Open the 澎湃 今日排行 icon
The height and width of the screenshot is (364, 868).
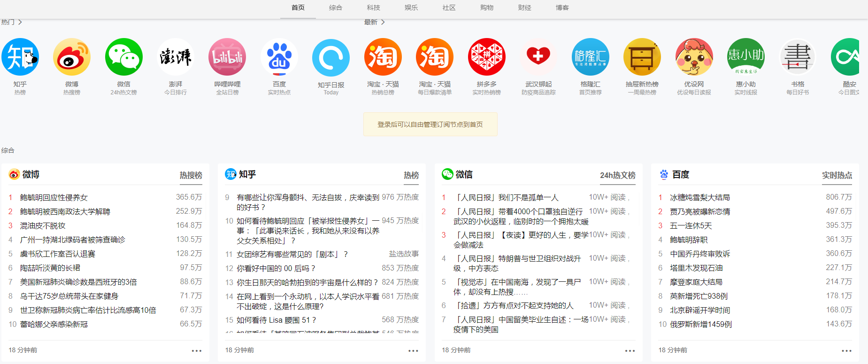(176, 57)
